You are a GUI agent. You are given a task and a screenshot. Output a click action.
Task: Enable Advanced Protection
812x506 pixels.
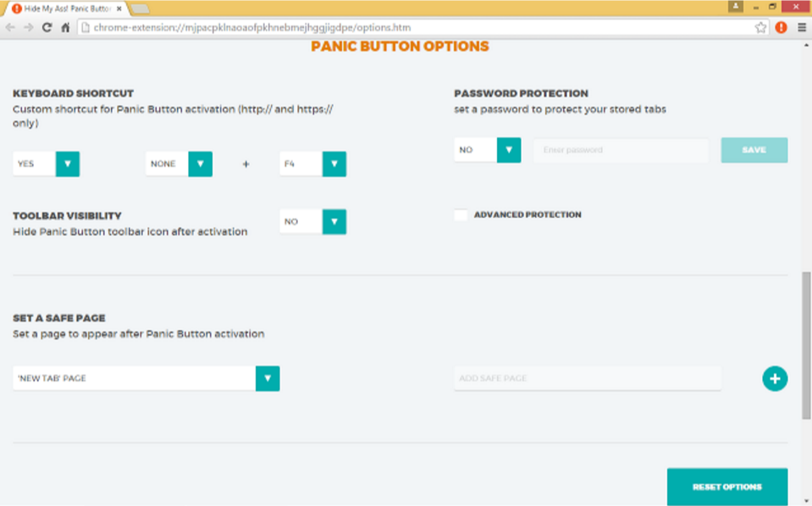pos(461,215)
